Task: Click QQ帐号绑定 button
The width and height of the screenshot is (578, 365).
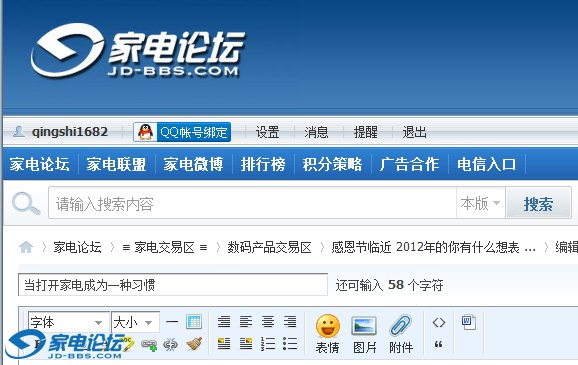Action: [x=182, y=132]
